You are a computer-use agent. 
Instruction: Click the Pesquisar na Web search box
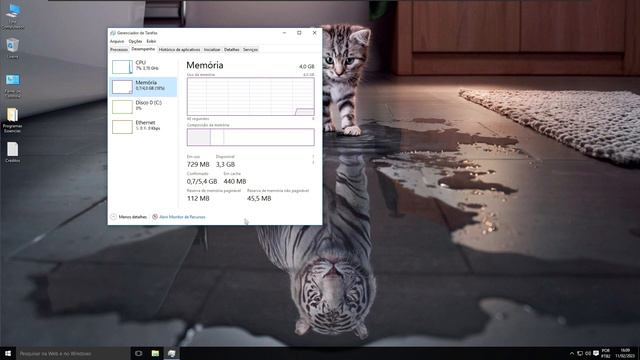pyautogui.click(x=73, y=353)
